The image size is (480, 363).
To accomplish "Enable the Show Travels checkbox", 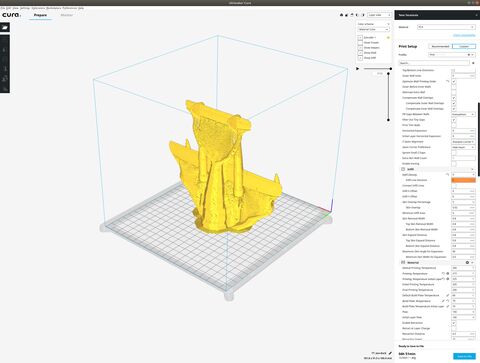I will pyautogui.click(x=360, y=43).
